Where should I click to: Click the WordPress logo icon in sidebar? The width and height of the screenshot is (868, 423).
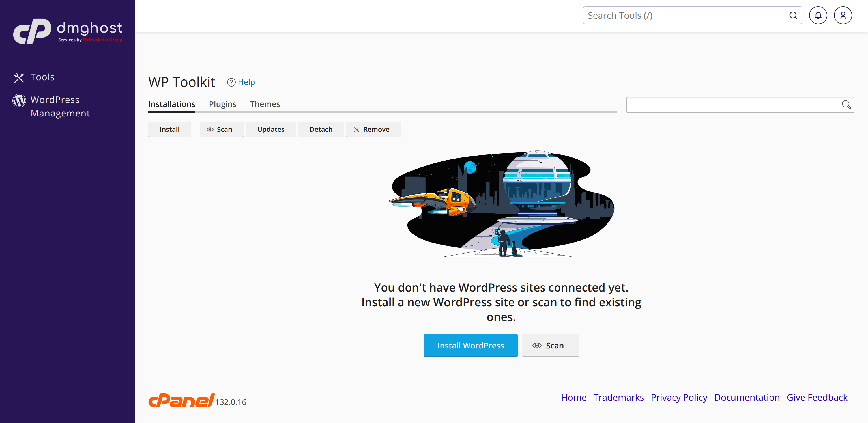(x=19, y=100)
